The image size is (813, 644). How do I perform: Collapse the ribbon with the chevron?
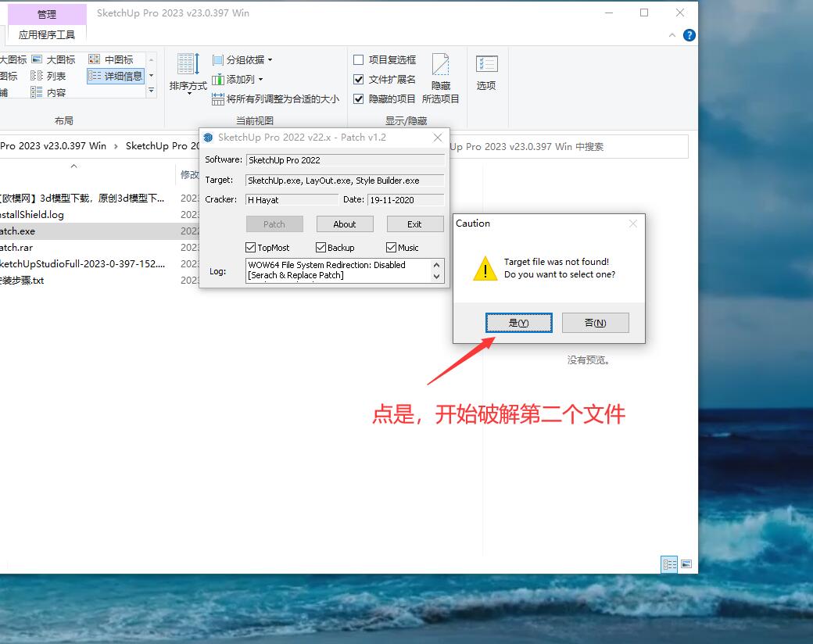pyautogui.click(x=672, y=35)
